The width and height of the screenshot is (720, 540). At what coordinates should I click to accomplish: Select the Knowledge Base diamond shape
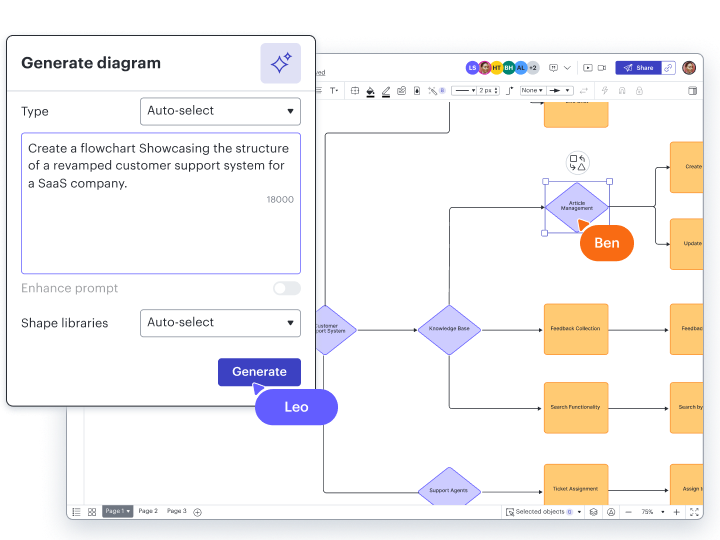pyautogui.click(x=449, y=329)
